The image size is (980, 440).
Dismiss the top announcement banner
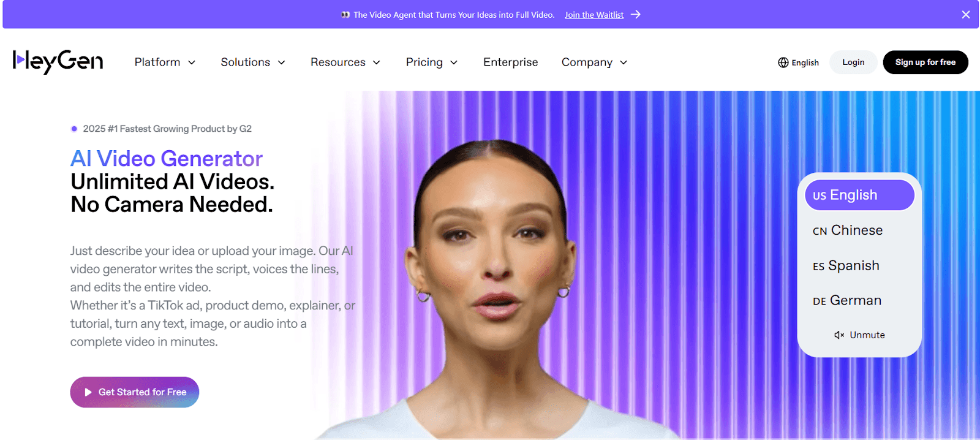tap(966, 15)
